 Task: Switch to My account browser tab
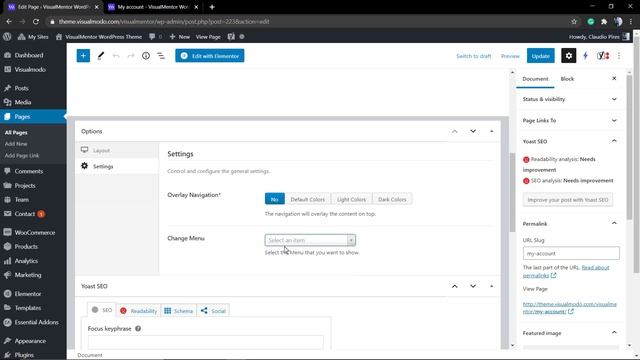[153, 7]
